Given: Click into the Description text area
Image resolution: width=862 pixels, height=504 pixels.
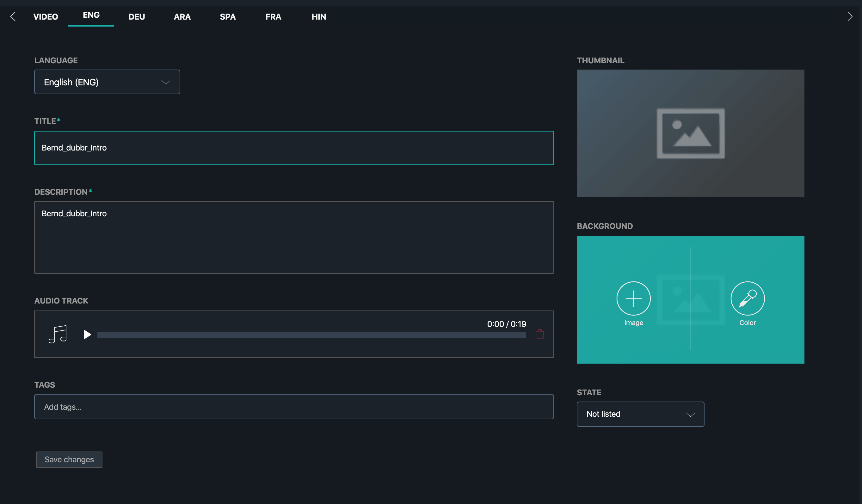Looking at the screenshot, I should 293,237.
